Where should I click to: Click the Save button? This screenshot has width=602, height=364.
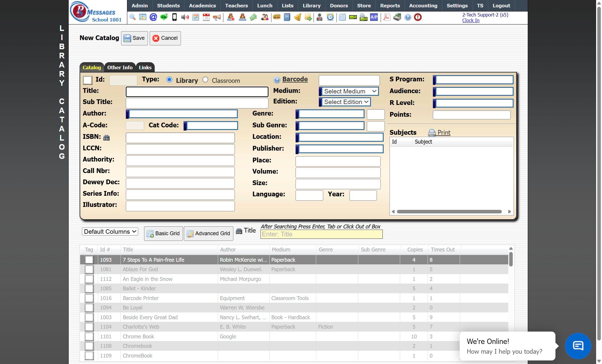click(134, 38)
